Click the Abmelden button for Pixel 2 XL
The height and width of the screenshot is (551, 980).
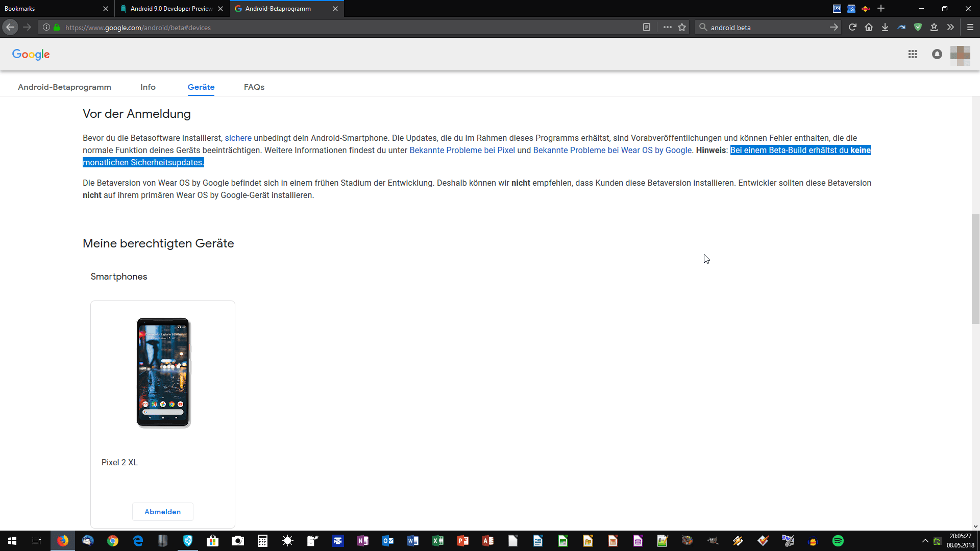pos(162,512)
